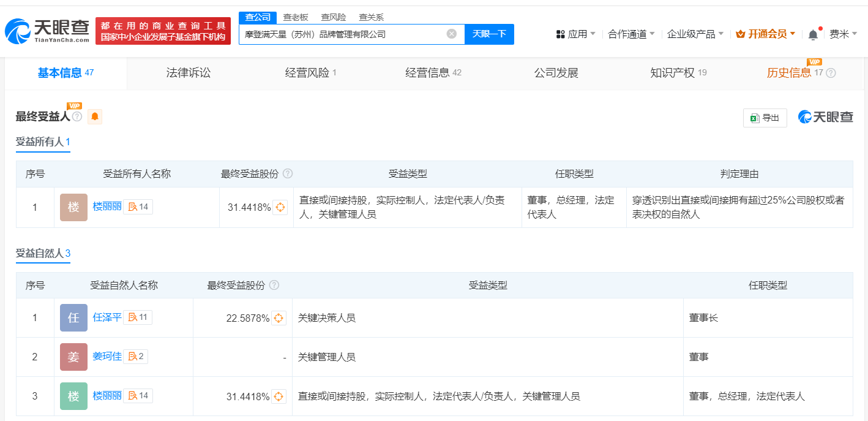Open the 知识产权 tab
The width and height of the screenshot is (868, 421).
pyautogui.click(x=672, y=73)
